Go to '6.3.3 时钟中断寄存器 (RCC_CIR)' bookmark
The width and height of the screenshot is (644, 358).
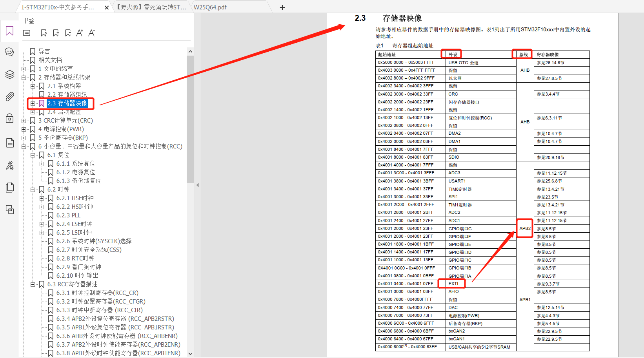coord(100,310)
